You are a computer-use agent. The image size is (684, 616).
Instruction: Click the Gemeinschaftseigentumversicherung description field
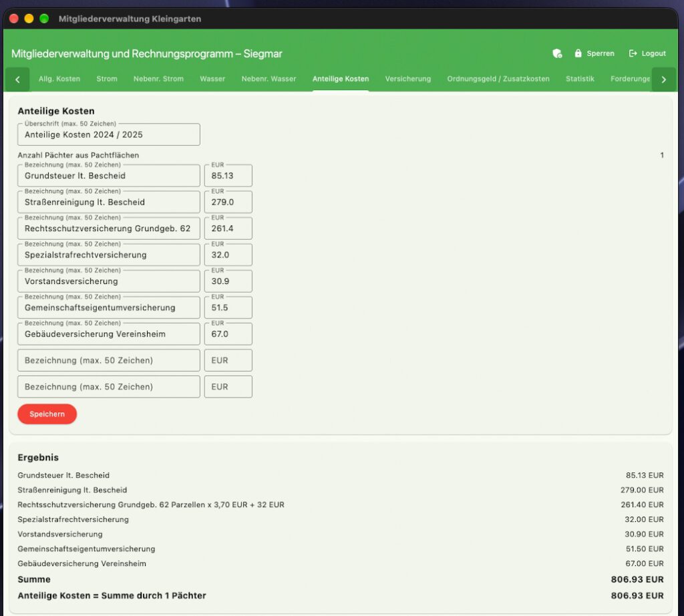109,307
